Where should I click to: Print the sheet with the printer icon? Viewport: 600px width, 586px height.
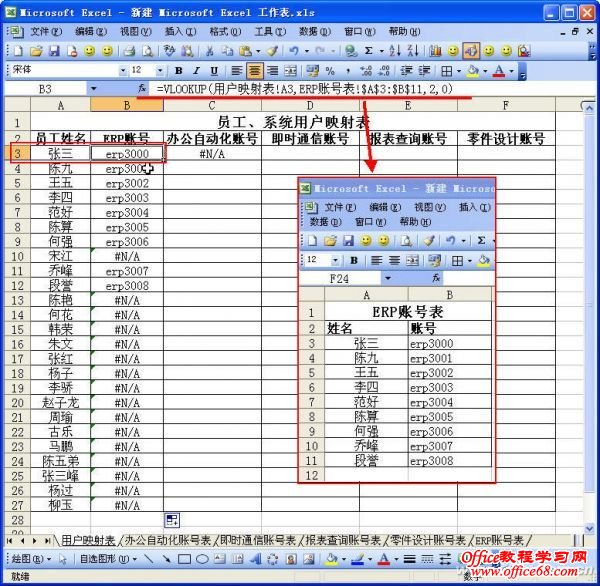(130, 51)
